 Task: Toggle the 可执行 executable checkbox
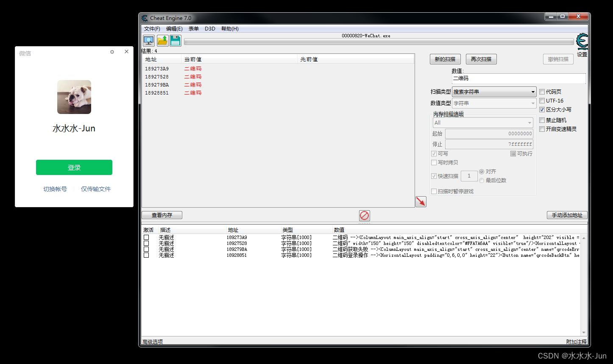513,153
